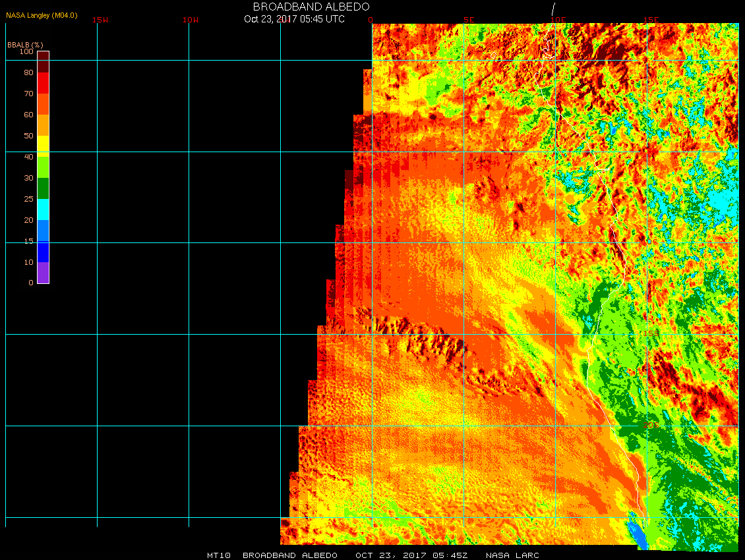This screenshot has height=560, width=745.
Task: Click the legend's 100 percent tick label
Action: tap(26, 51)
